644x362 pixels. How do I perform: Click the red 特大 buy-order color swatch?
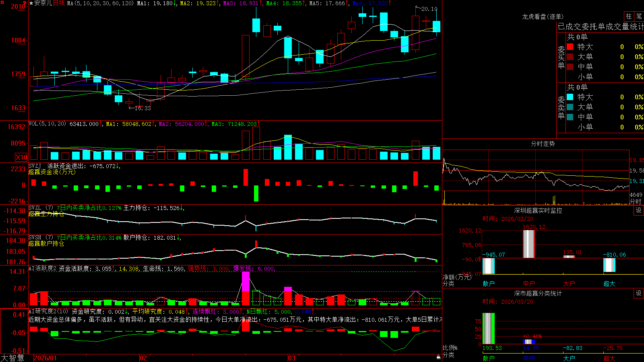[x=570, y=47]
